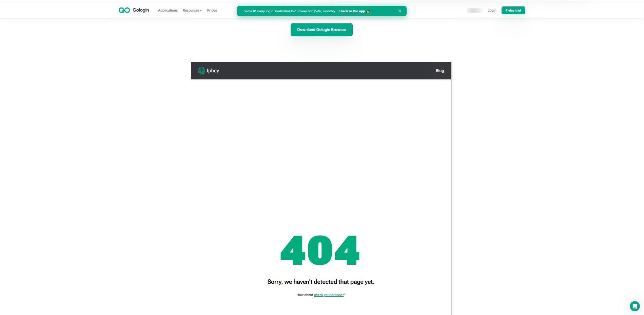Go to the Prices page
The image size is (644, 315).
(x=212, y=11)
